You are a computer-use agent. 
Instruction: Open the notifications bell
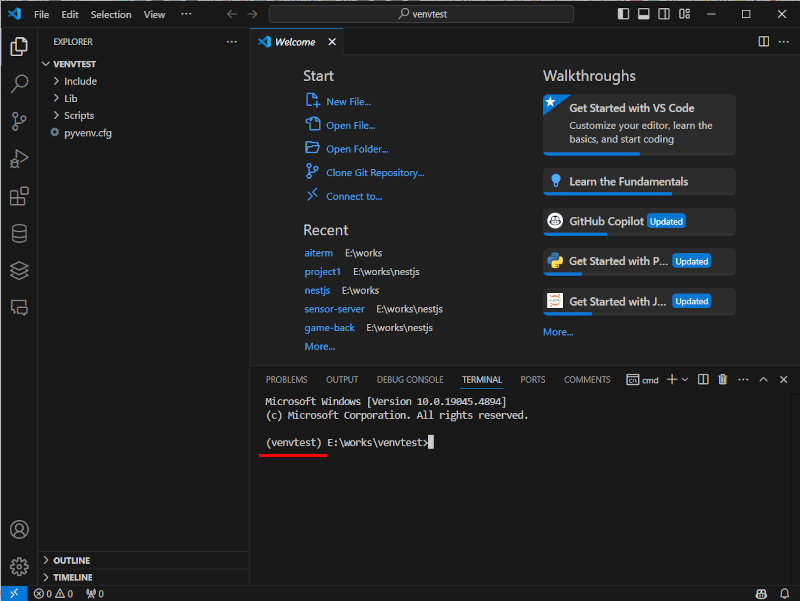coord(785,593)
